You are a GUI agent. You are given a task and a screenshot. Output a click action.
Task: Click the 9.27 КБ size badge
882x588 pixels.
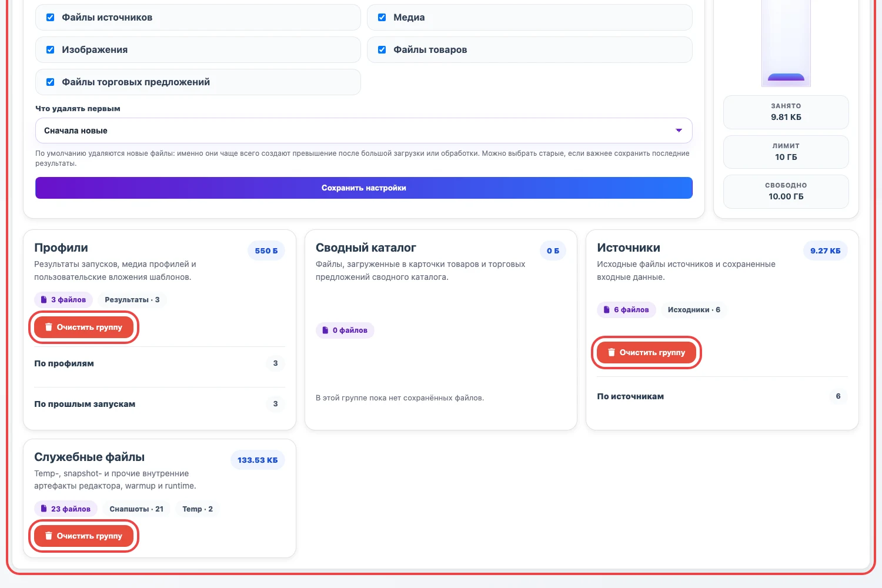tap(826, 251)
